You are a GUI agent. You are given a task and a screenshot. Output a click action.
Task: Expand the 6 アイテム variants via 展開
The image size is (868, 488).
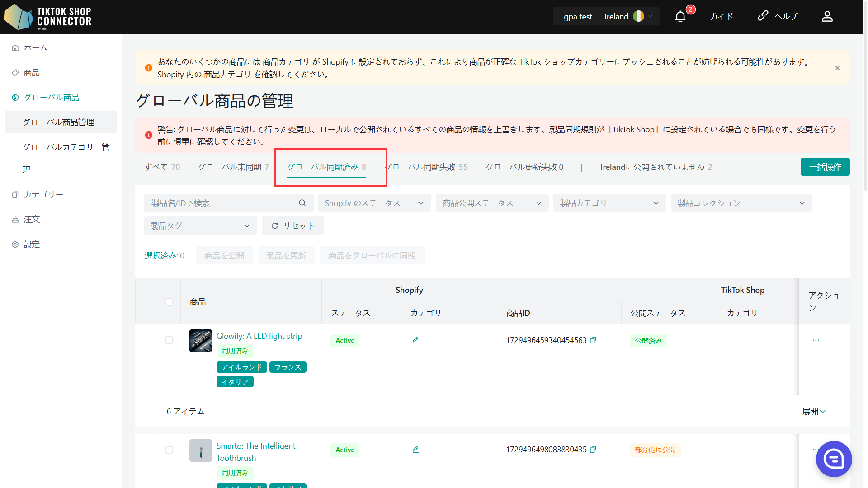point(814,412)
